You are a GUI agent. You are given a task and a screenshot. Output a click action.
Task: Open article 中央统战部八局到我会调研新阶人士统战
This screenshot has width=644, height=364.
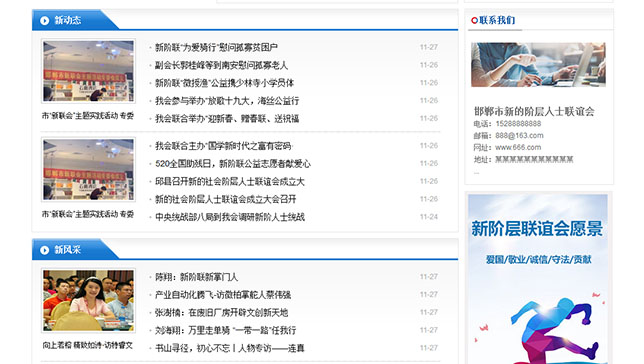pyautogui.click(x=230, y=217)
